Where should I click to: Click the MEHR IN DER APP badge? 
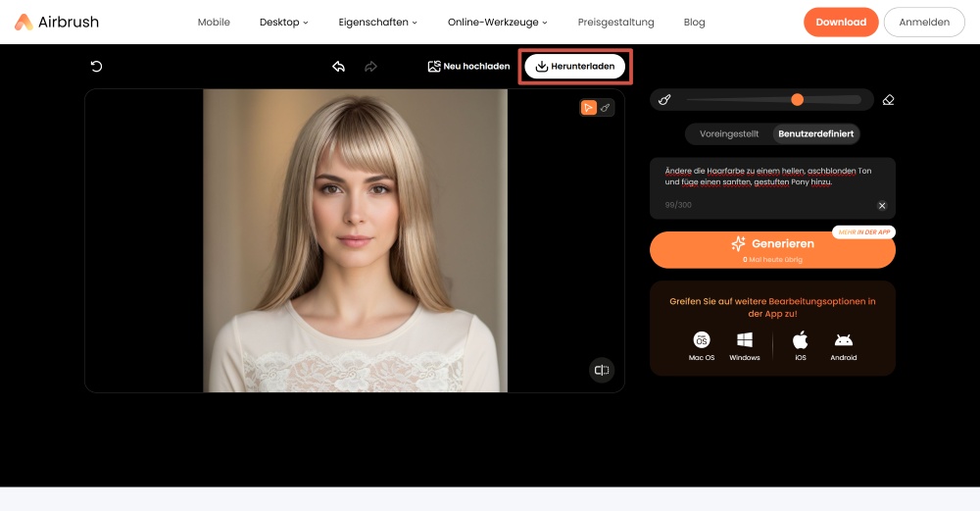click(863, 232)
